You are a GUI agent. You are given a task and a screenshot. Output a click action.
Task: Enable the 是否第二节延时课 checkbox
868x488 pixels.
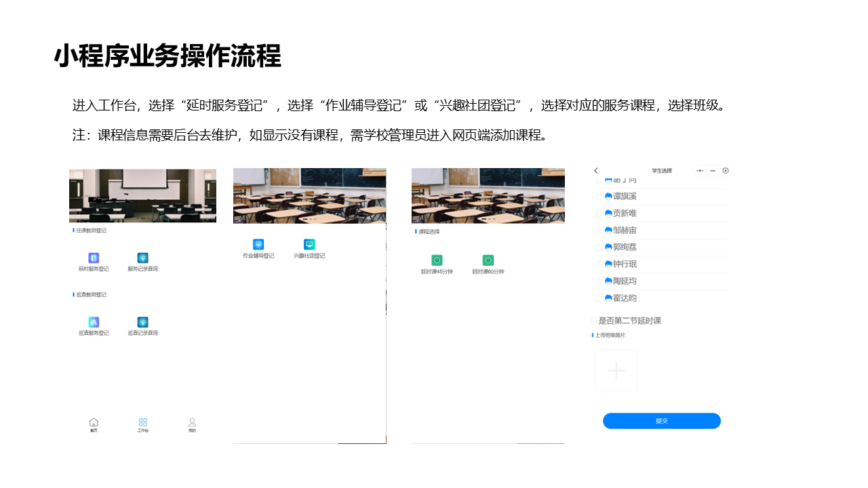[x=594, y=321]
